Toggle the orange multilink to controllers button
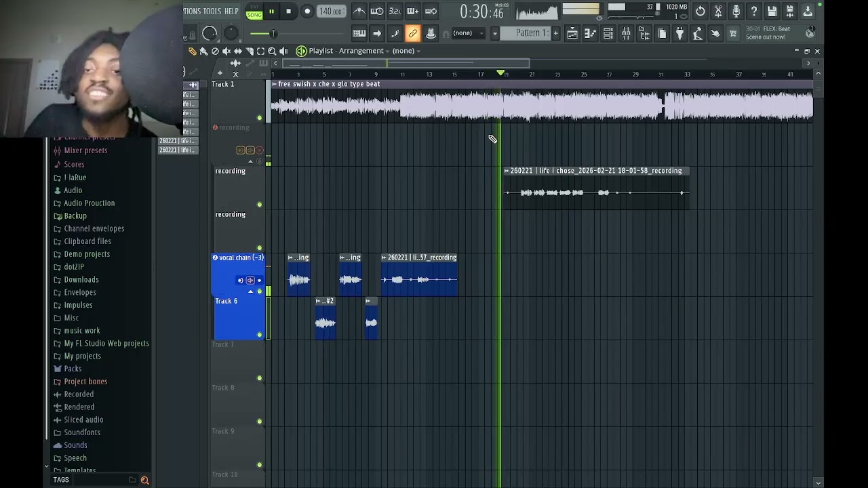Image resolution: width=868 pixels, height=488 pixels. pyautogui.click(x=413, y=33)
